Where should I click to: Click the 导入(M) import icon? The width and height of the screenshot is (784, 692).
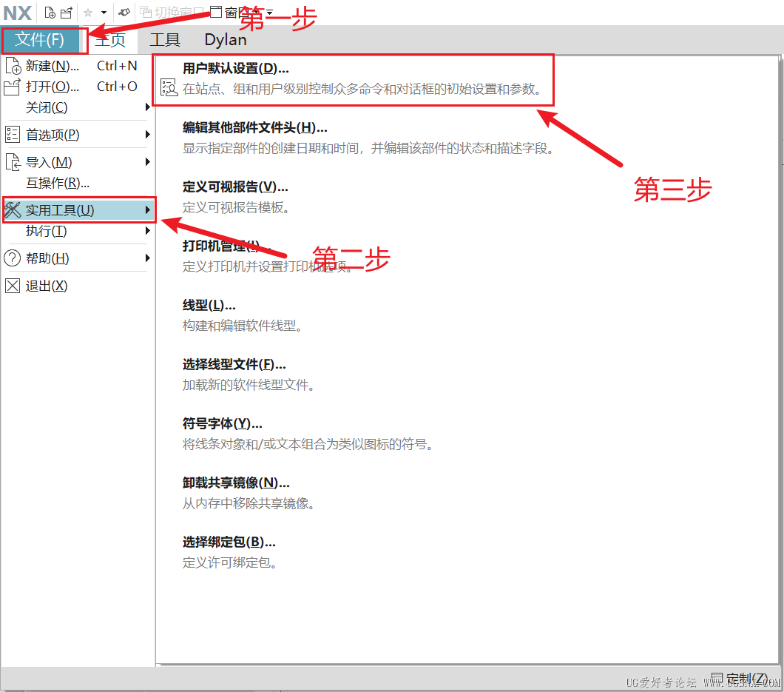point(13,162)
